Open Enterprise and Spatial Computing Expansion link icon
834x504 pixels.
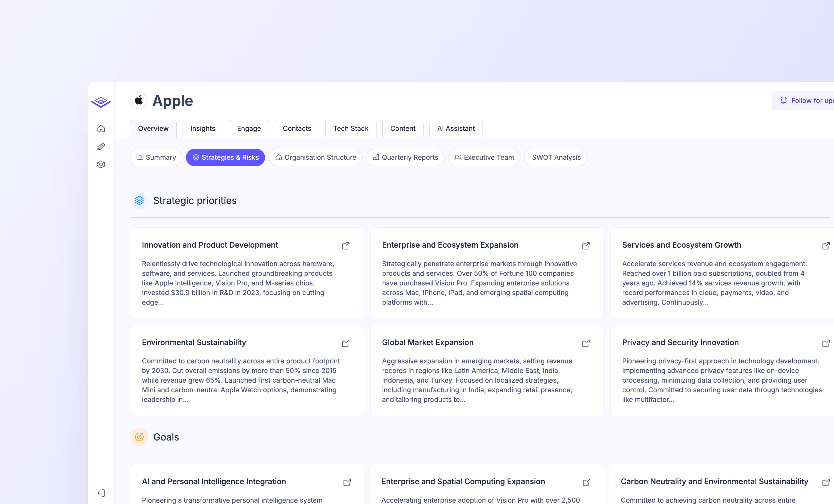point(587,482)
